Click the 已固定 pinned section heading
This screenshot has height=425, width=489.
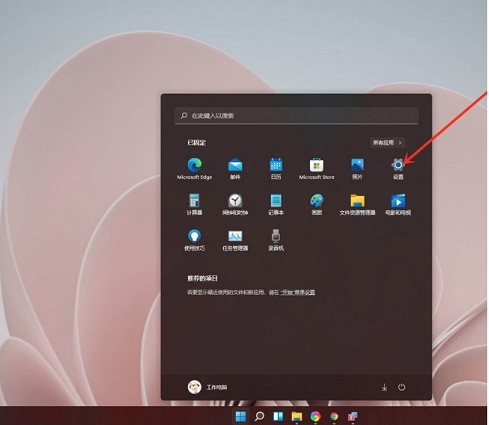point(197,143)
